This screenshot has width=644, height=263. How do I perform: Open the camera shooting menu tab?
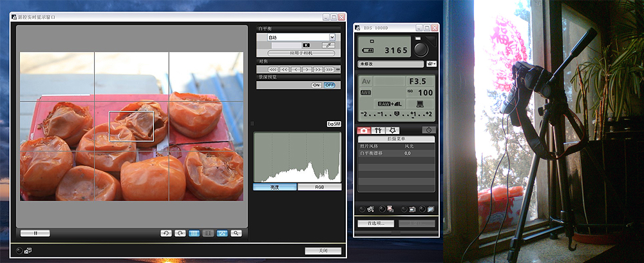tap(364, 130)
